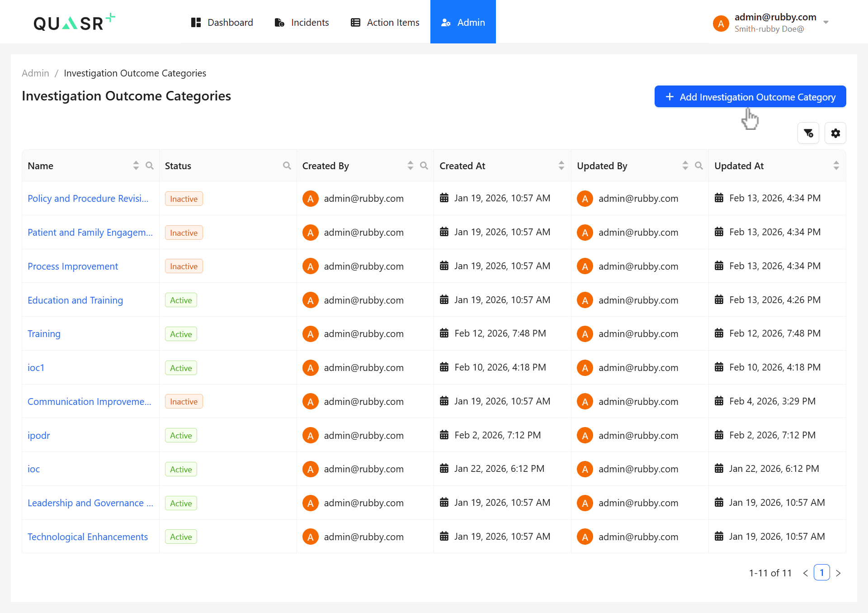Click Add Investigation Outcome Category button

tap(750, 97)
